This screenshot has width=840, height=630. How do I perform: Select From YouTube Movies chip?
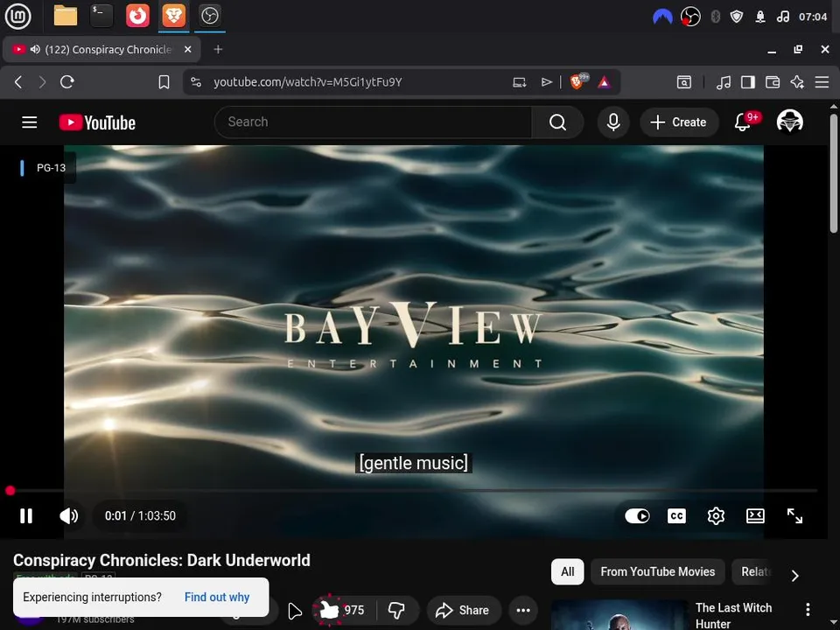click(657, 571)
